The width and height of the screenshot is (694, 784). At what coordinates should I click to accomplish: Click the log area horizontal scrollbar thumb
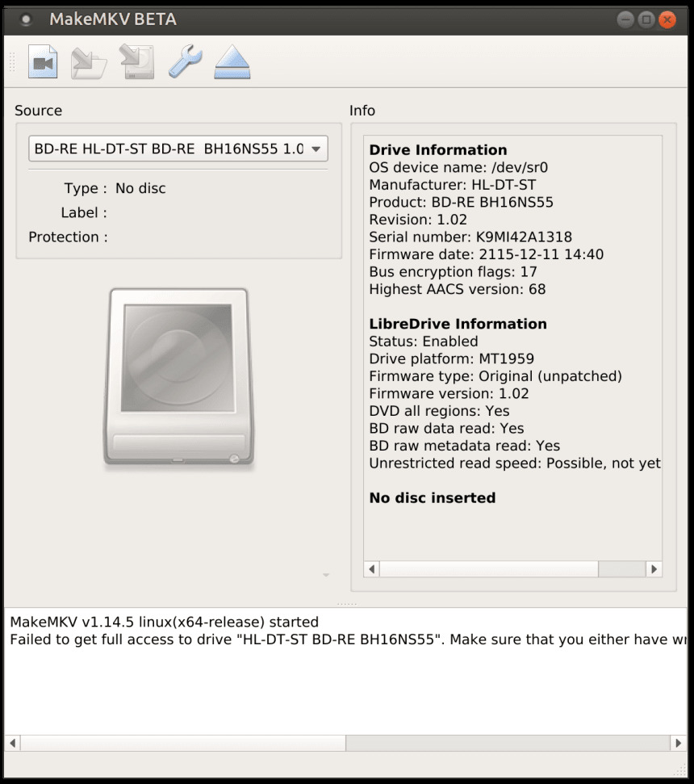(183, 743)
